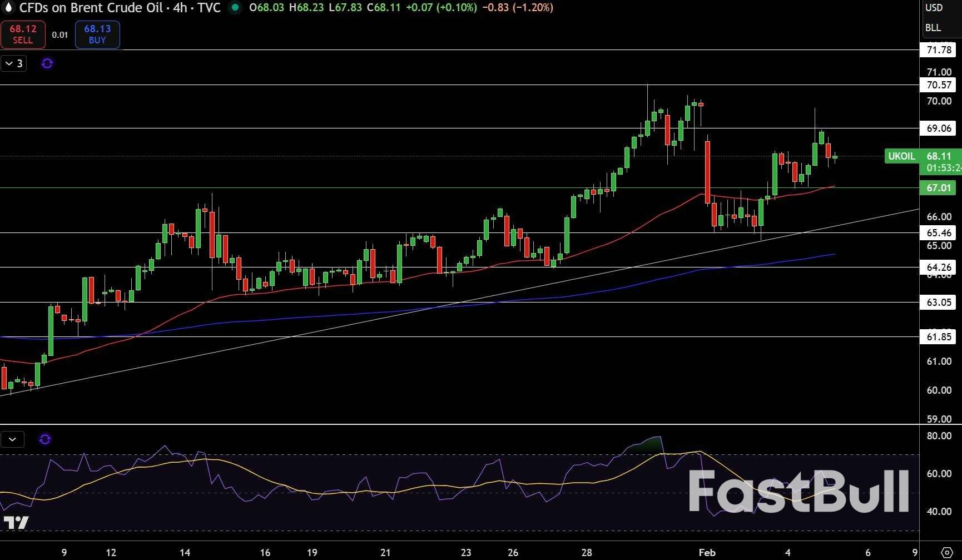Click the UKOIL symbol price label
This screenshot has width=962, height=560.
(901, 156)
